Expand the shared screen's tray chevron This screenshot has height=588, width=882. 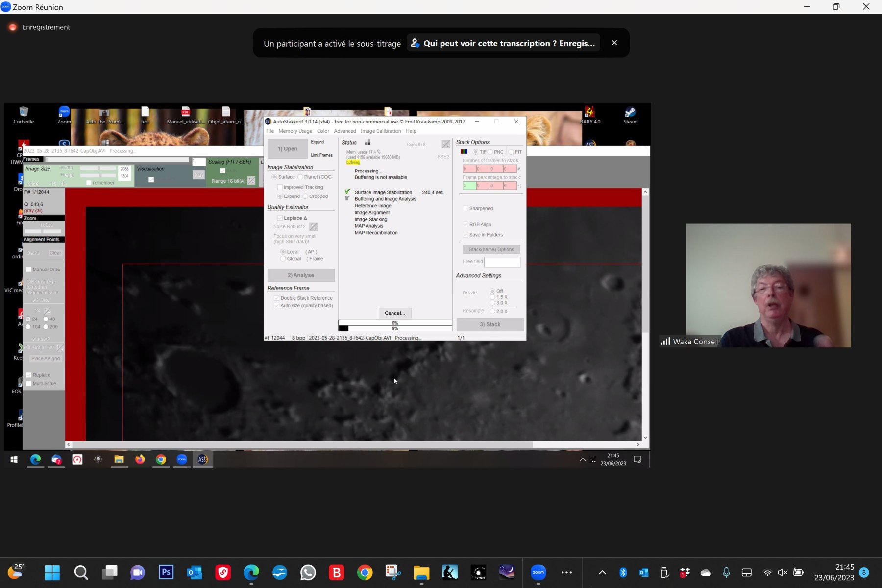pyautogui.click(x=582, y=459)
